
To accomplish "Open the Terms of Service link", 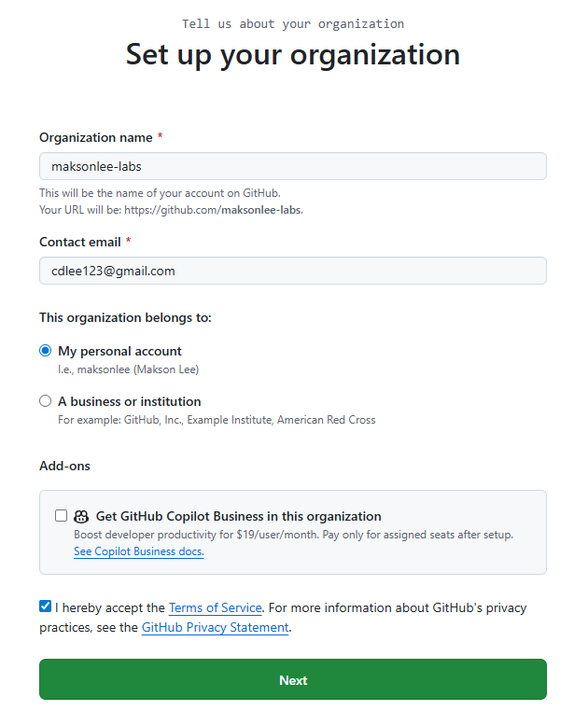I will click(x=215, y=607).
